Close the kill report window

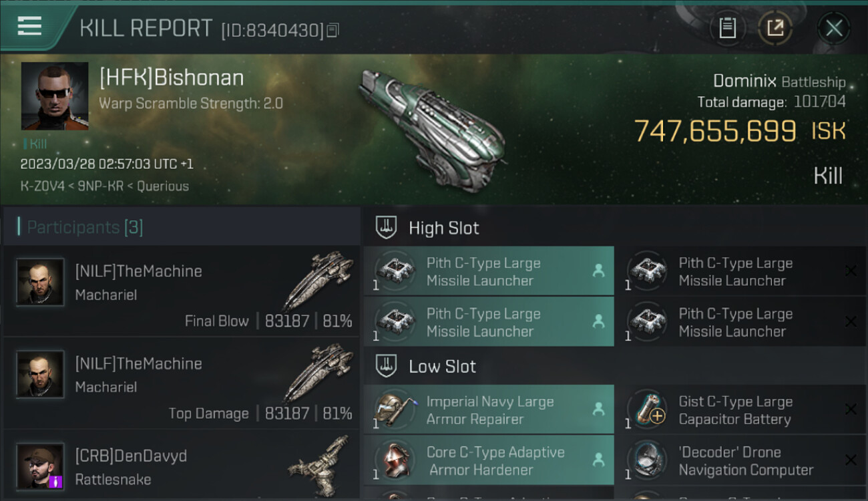833,28
